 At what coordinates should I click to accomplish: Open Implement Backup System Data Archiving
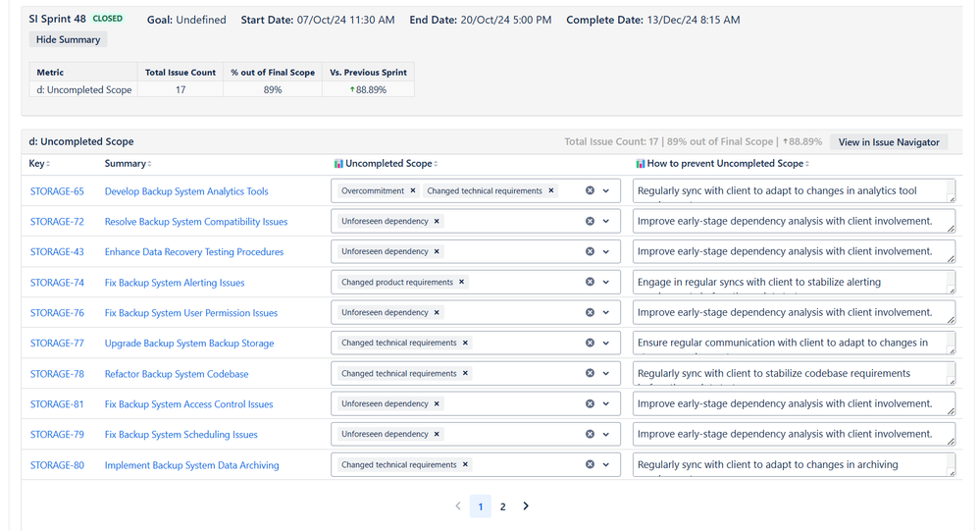(x=192, y=465)
